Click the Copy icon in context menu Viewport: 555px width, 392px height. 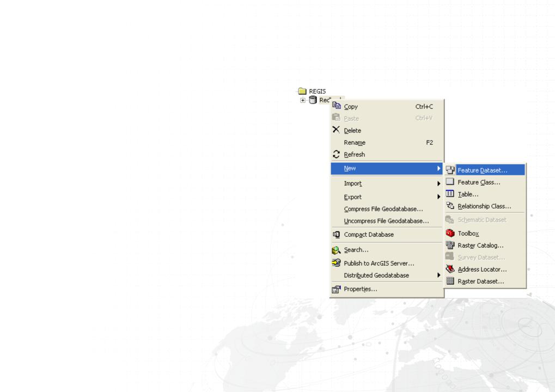pyautogui.click(x=336, y=106)
